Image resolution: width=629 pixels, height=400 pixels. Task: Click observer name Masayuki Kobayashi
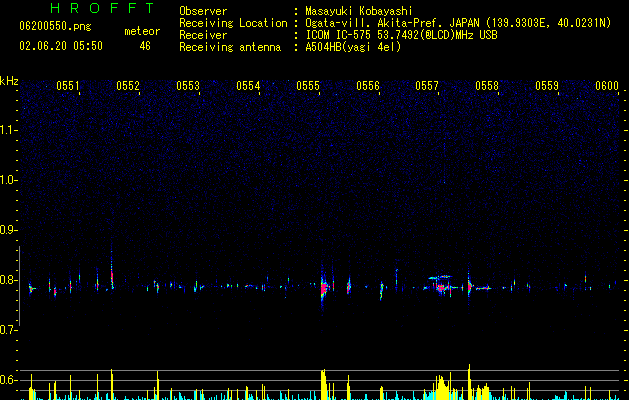tap(359, 11)
